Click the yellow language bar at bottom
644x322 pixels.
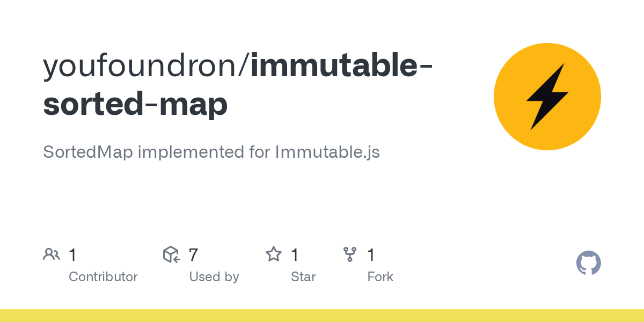click(322, 316)
